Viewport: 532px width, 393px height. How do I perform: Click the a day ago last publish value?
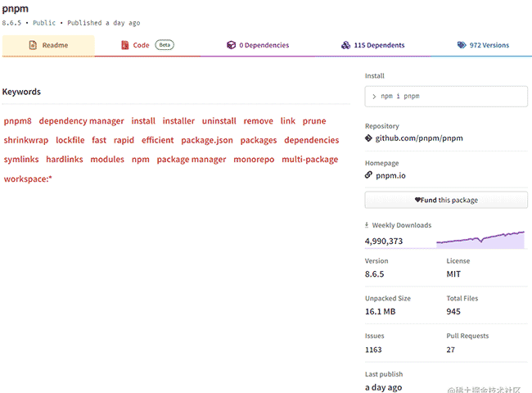pos(383,387)
